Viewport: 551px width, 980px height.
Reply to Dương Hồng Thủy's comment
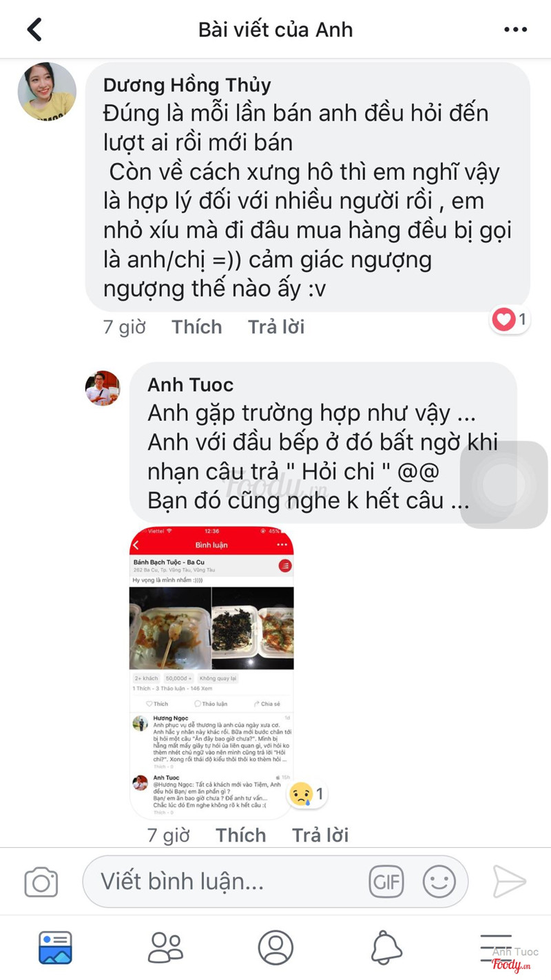[x=276, y=326]
